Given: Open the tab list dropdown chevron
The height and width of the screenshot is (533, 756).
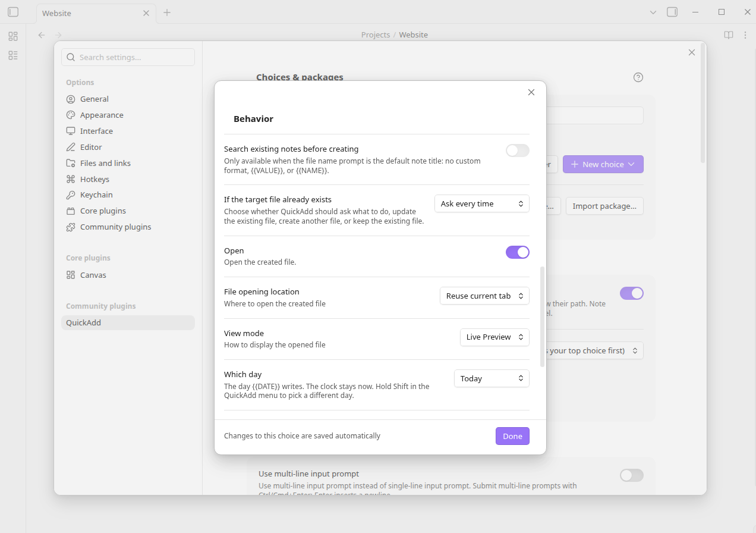Looking at the screenshot, I should (653, 12).
